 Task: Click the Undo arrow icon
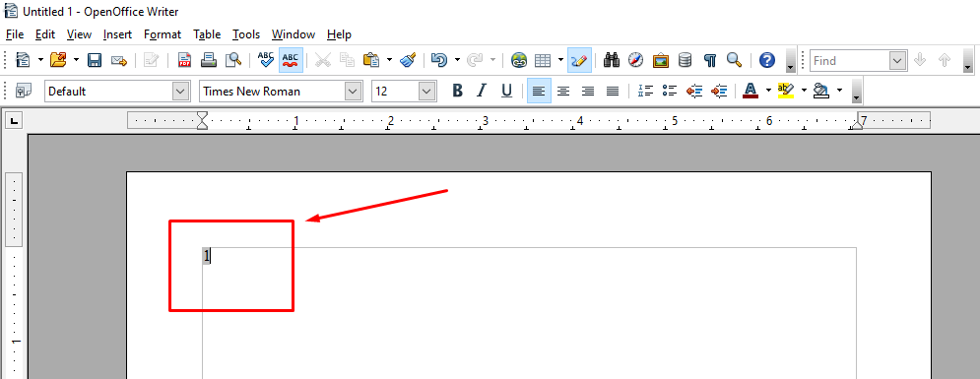click(439, 60)
